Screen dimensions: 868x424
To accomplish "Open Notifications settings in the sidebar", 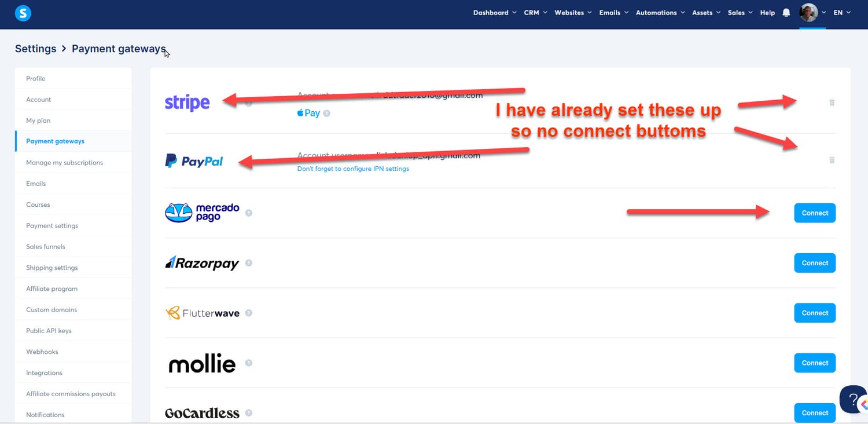I will coord(73,415).
